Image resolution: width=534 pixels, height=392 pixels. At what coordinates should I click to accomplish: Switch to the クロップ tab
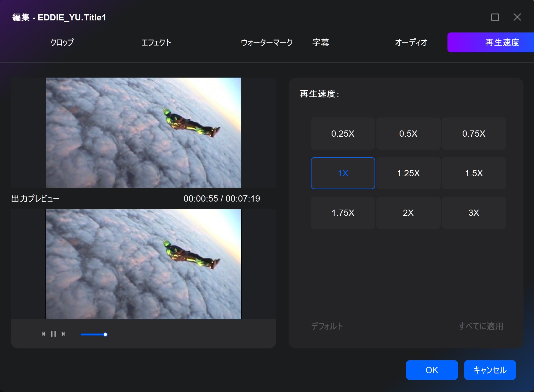pos(62,42)
